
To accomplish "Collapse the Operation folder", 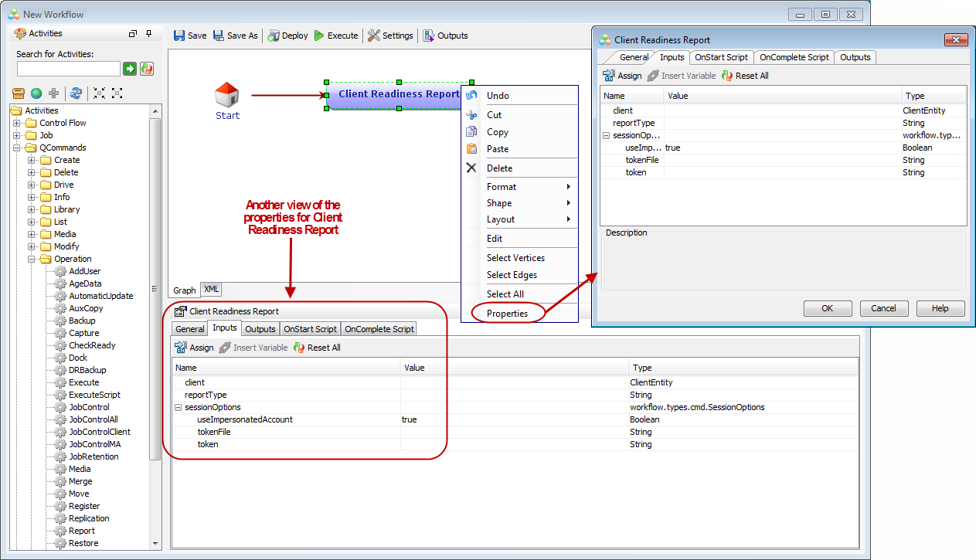I will coord(32,259).
